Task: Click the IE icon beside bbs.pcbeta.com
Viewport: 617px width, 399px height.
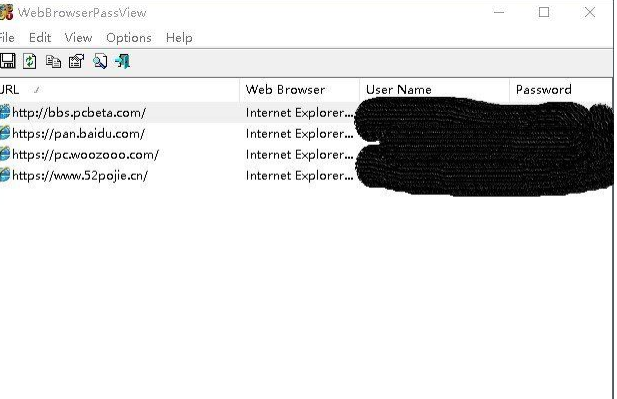Action: coord(5,113)
